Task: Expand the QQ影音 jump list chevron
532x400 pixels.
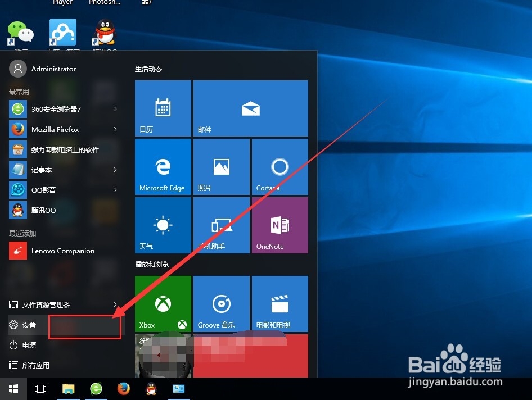Action: pyautogui.click(x=115, y=190)
